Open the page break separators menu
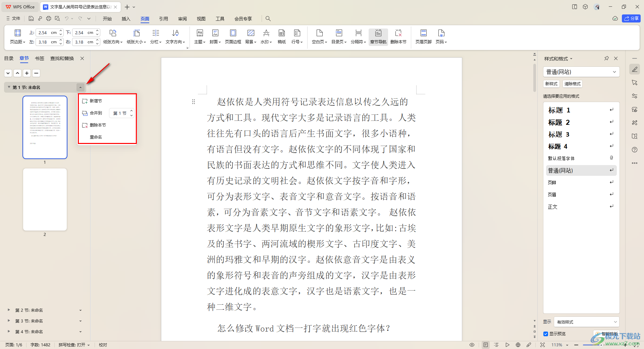Viewport: 644px width, 349px height. click(x=358, y=37)
